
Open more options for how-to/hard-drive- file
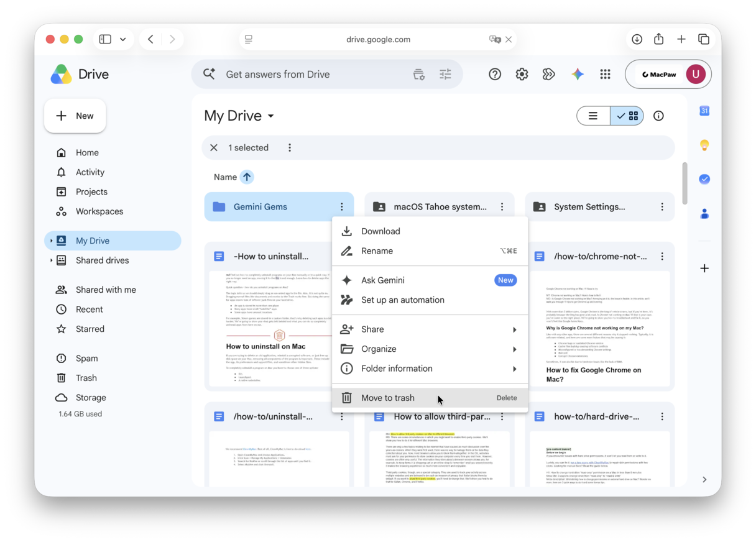click(662, 416)
